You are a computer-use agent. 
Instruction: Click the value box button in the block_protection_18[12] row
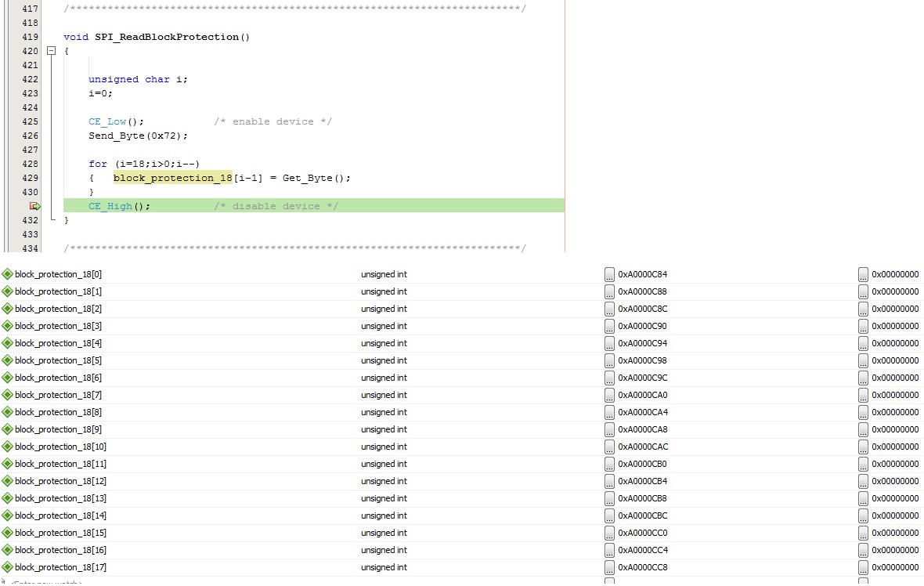pyautogui.click(x=863, y=481)
